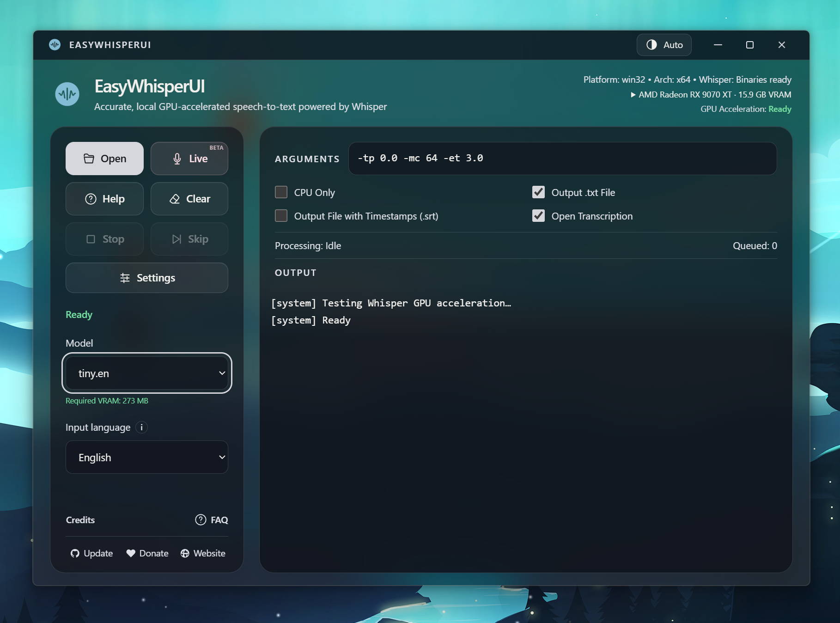The image size is (840, 623).
Task: Click the Donate heart link
Action: (x=147, y=553)
